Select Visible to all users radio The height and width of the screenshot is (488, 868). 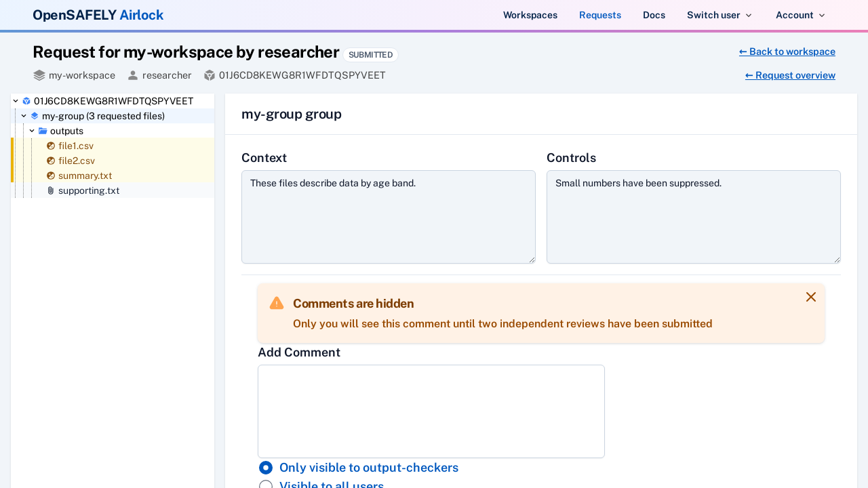[x=266, y=485]
